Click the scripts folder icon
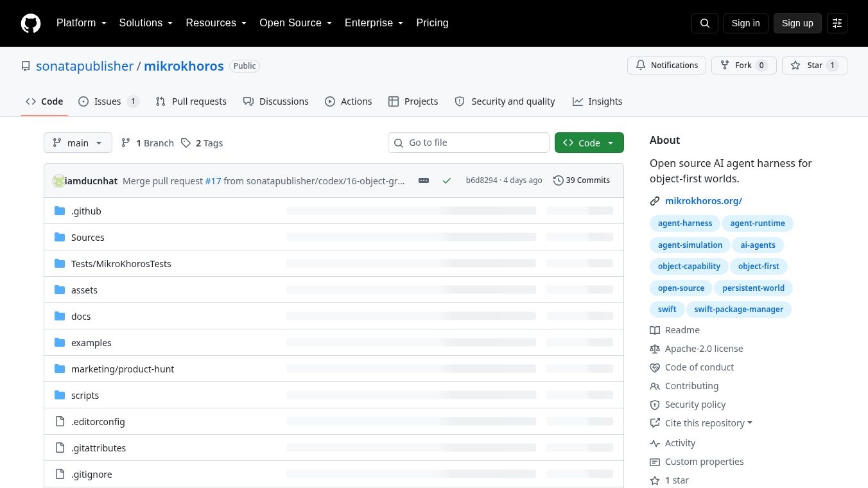Image resolution: width=868 pixels, height=488 pixels. coord(60,396)
